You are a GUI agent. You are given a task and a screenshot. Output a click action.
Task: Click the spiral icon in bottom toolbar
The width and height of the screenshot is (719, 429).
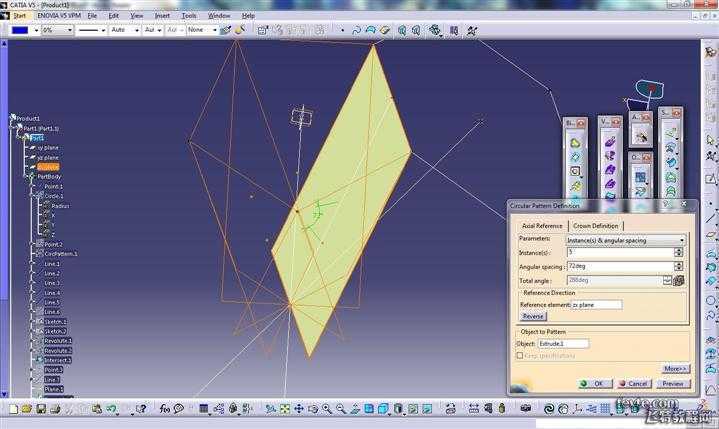(x=549, y=408)
